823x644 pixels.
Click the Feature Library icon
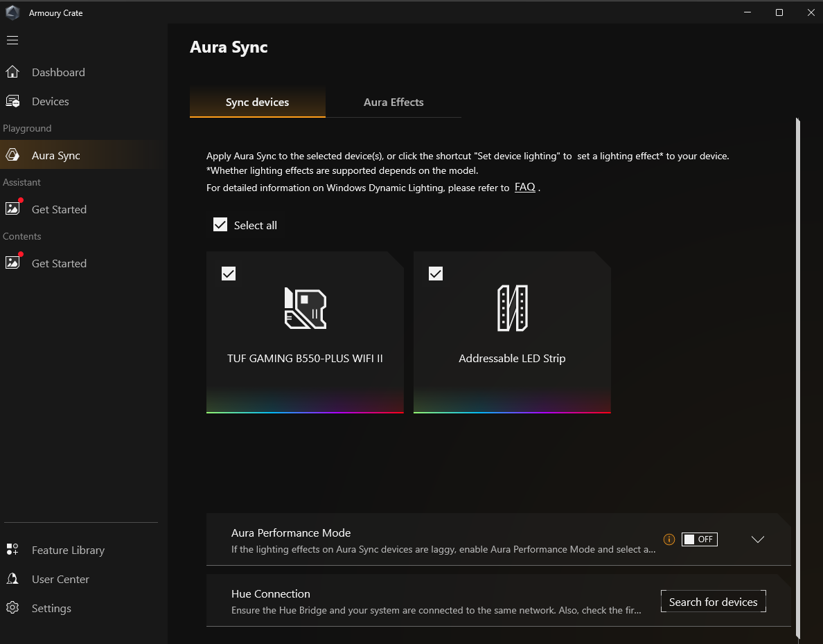click(12, 550)
